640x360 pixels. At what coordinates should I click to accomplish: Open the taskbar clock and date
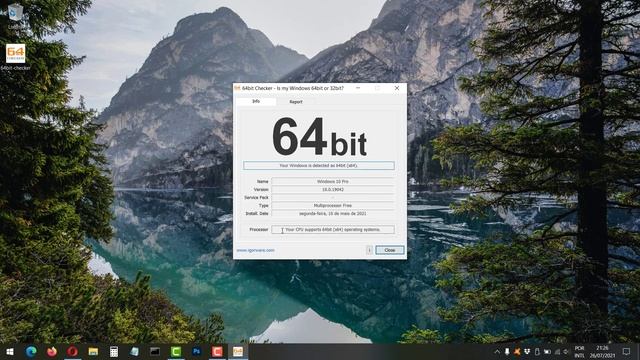click(x=602, y=352)
